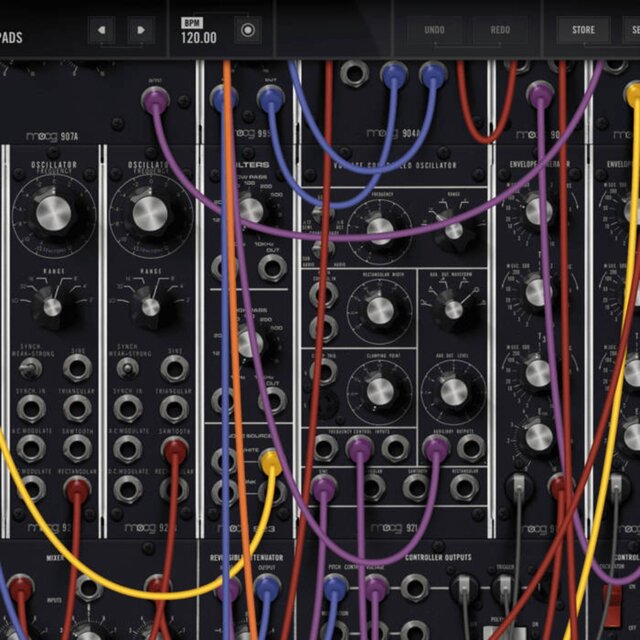Turn the range knob on right 921B oscillator
Screen dimensions: 640x640
pyautogui.click(x=150, y=307)
